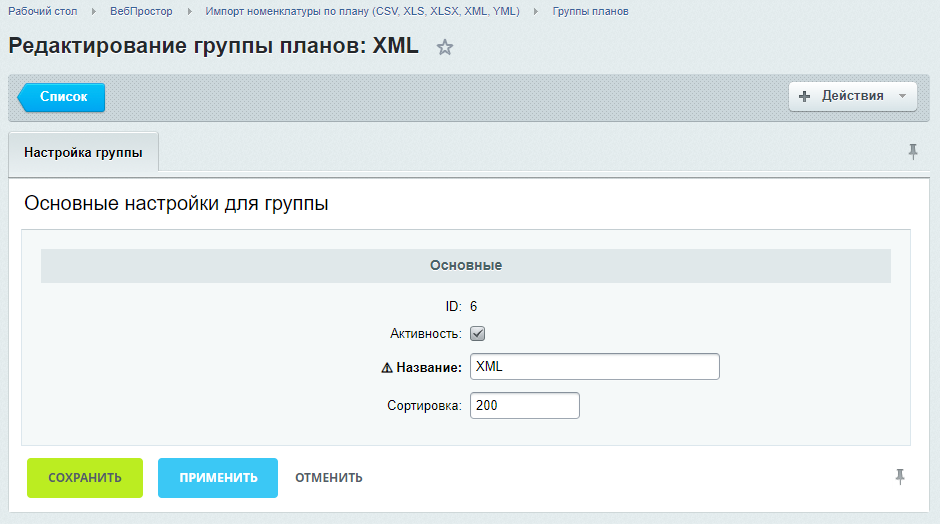Screen dimensions: 940x524
Task: Pin the tab panel with upper pin icon
Action: pyautogui.click(x=912, y=152)
